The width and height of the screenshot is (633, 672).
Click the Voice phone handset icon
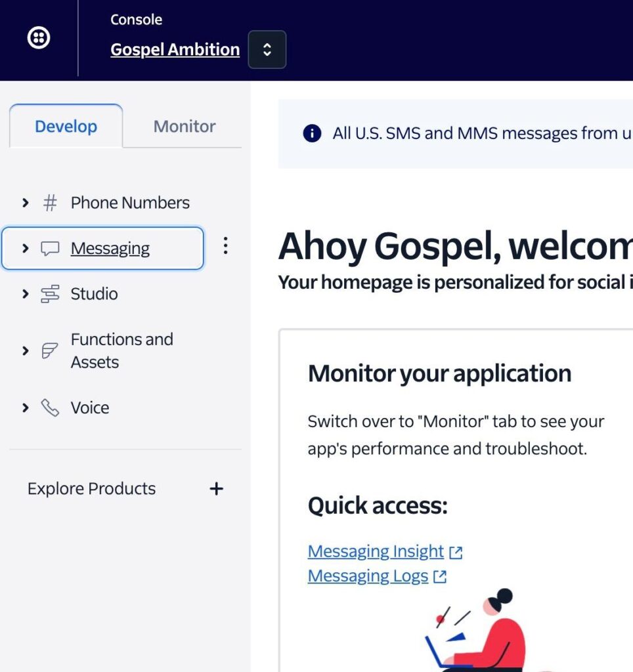coord(50,408)
